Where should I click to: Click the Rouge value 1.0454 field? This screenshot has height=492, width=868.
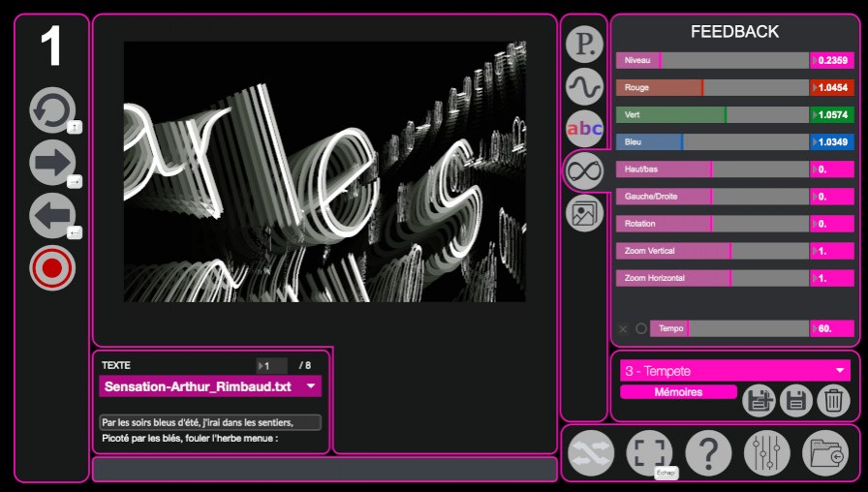[x=832, y=87]
